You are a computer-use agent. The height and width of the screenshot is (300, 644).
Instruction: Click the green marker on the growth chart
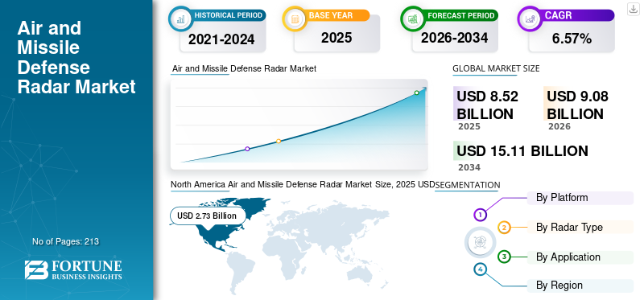click(x=416, y=92)
